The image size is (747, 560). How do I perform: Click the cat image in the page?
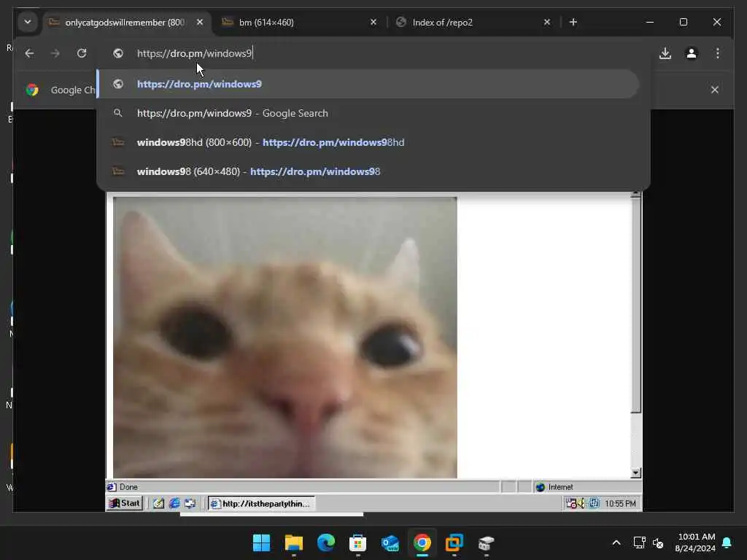click(285, 337)
